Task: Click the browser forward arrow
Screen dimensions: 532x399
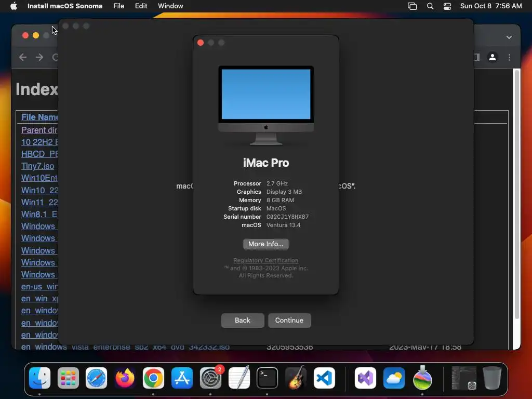Action: 39,57
